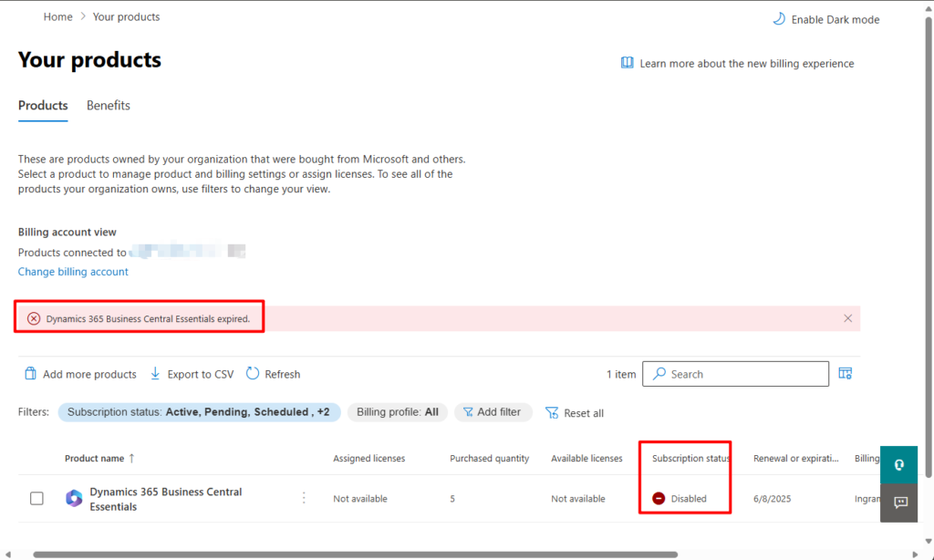This screenshot has height=560, width=934.
Task: Click the Refresh circular arrow icon
Action: click(x=253, y=374)
